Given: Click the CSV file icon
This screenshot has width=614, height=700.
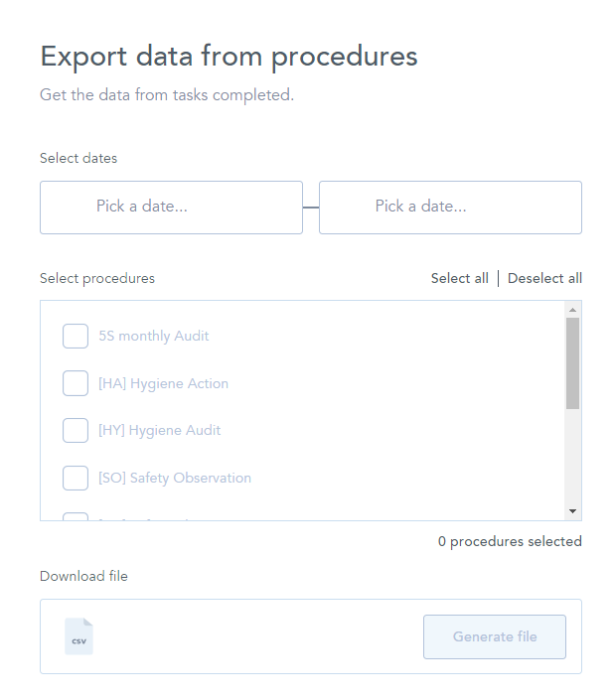Looking at the screenshot, I should [x=78, y=636].
